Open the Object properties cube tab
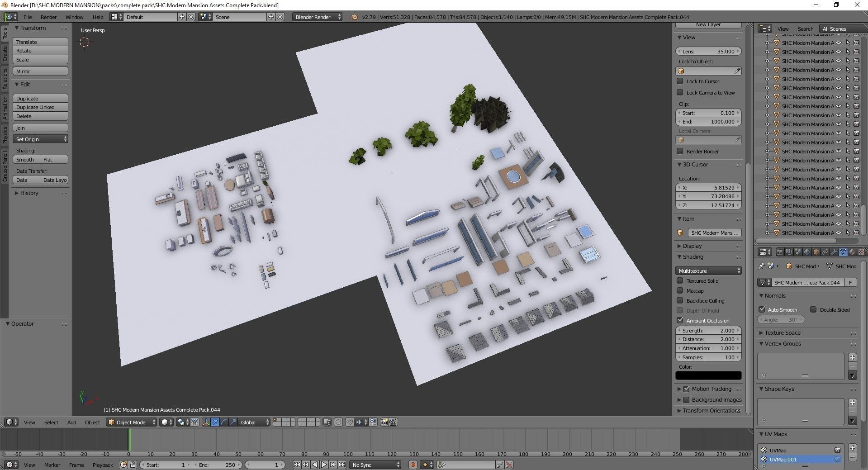 (816, 252)
